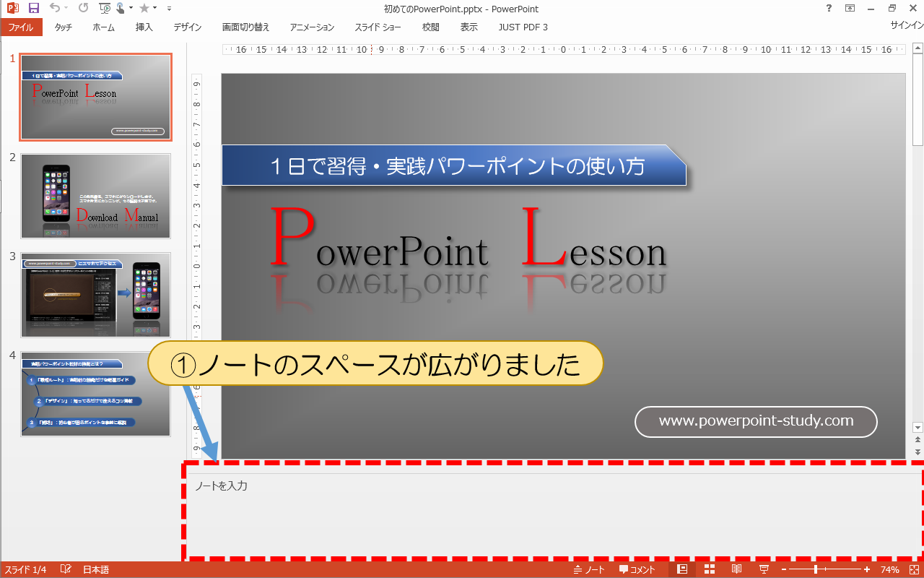This screenshot has height=578, width=924.
Task: Click the 74% zoom level
Action: coord(890,570)
